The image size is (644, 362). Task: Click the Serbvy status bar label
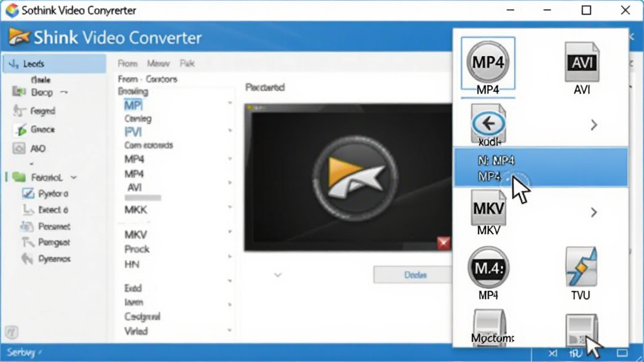(21, 353)
